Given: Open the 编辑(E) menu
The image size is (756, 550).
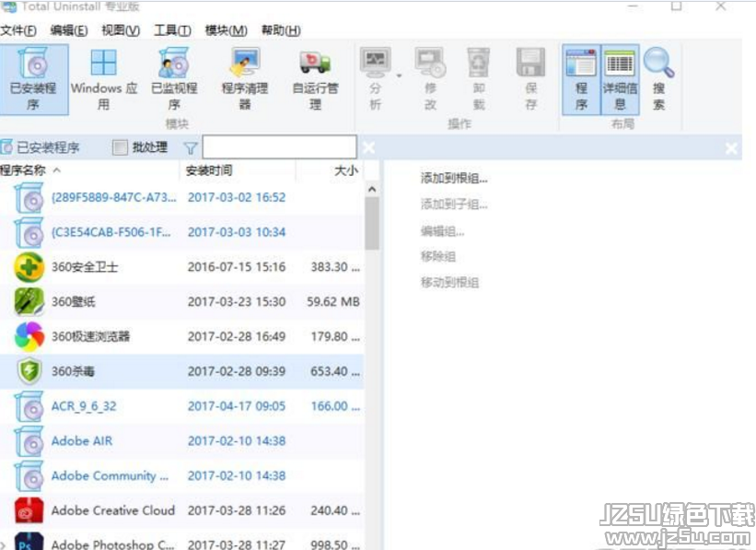Looking at the screenshot, I should click(69, 30).
